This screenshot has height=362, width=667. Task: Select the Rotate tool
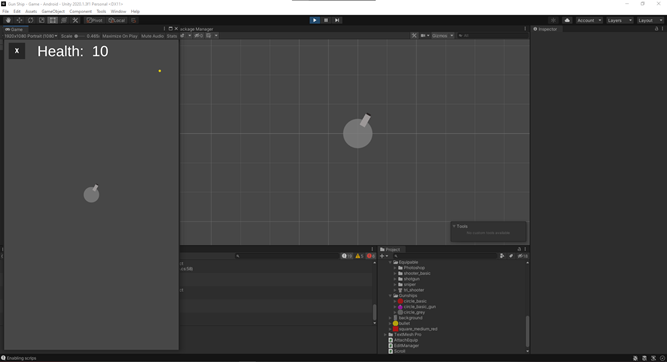30,20
